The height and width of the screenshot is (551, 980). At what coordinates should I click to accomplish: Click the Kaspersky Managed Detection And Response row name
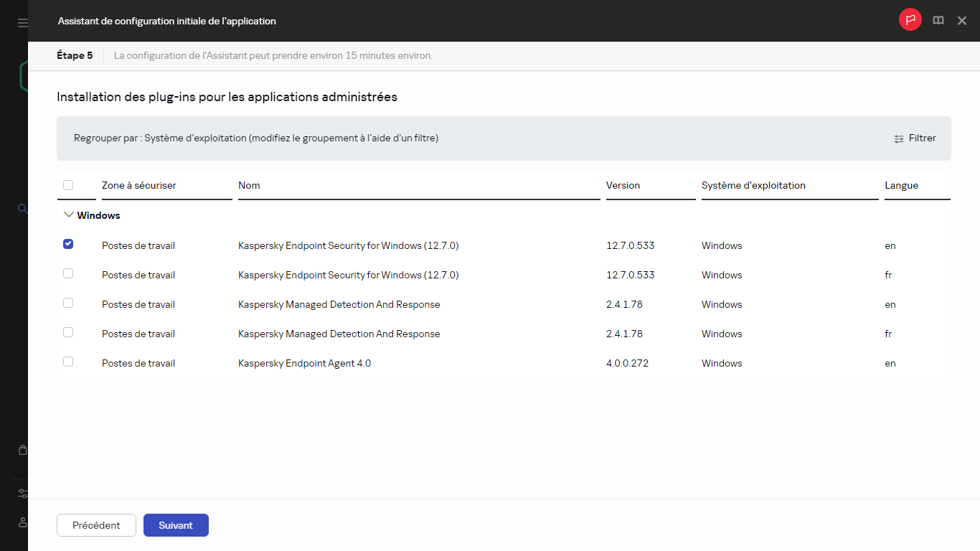click(339, 304)
